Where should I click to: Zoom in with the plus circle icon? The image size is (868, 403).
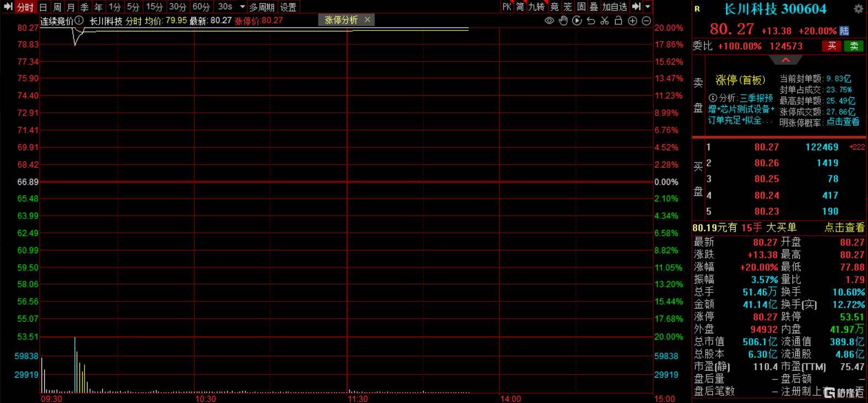(x=632, y=20)
